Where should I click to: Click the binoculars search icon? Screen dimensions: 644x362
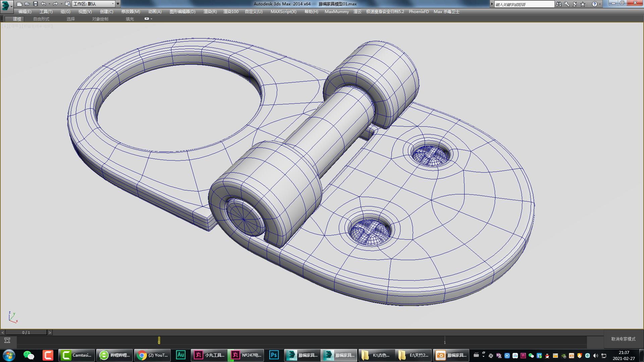(558, 4)
